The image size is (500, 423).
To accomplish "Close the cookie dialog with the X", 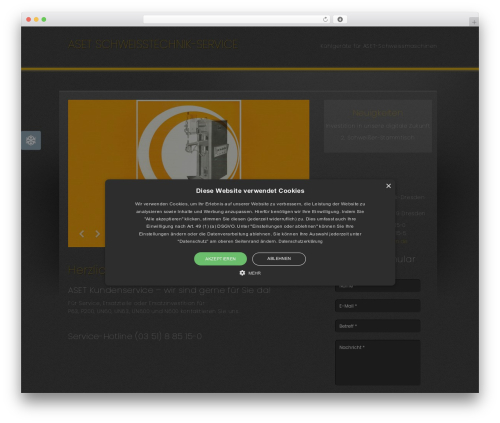I will [x=388, y=186].
